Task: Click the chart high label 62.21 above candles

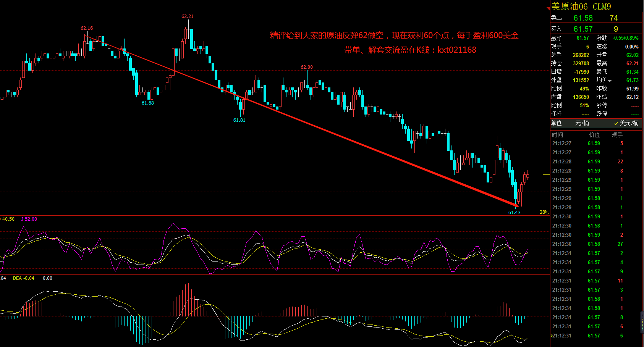Action: point(188,16)
